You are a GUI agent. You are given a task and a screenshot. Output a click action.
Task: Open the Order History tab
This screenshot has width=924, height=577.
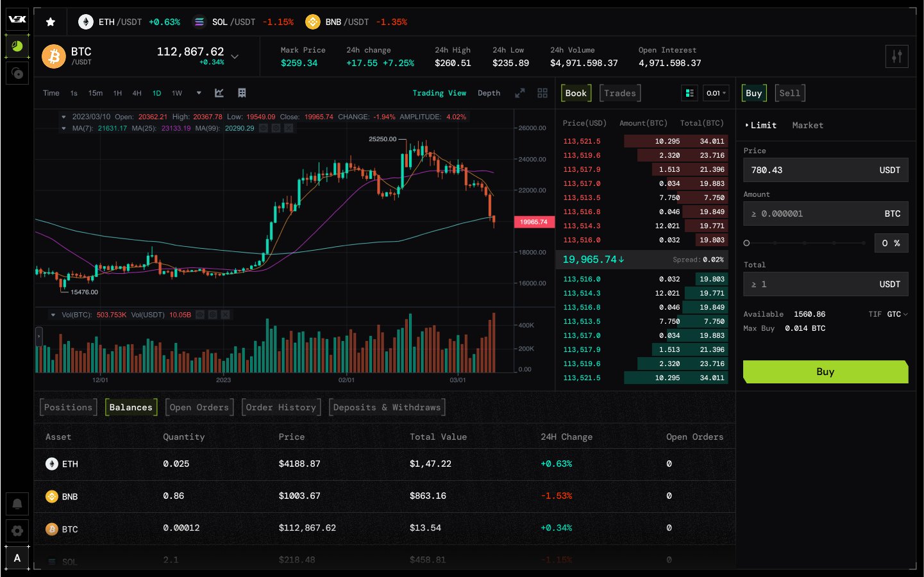point(281,406)
